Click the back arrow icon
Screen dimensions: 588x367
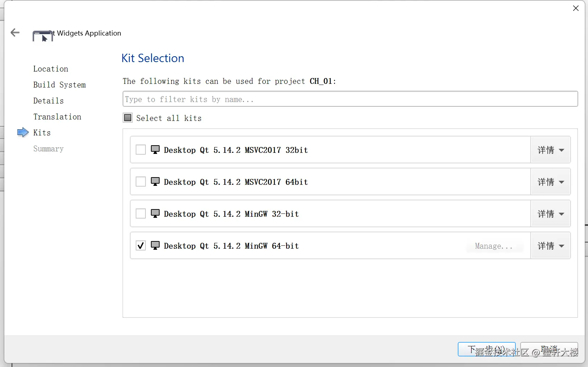click(x=15, y=33)
